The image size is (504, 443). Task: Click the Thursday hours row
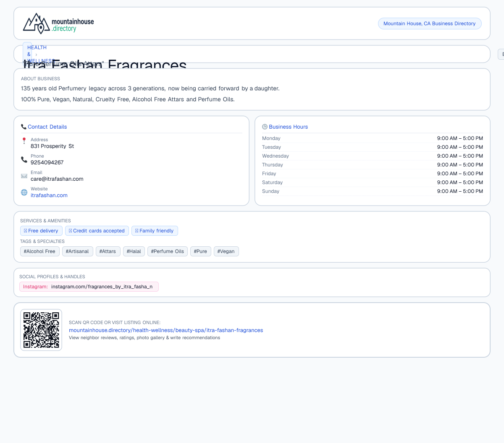pos(373,165)
